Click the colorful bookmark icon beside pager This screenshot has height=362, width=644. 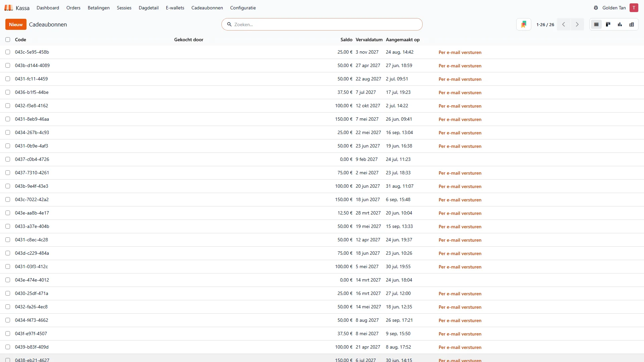coord(524,24)
